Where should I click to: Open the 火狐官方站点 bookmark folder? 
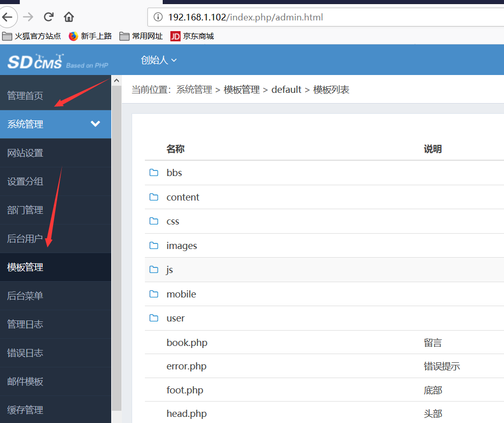click(x=32, y=36)
